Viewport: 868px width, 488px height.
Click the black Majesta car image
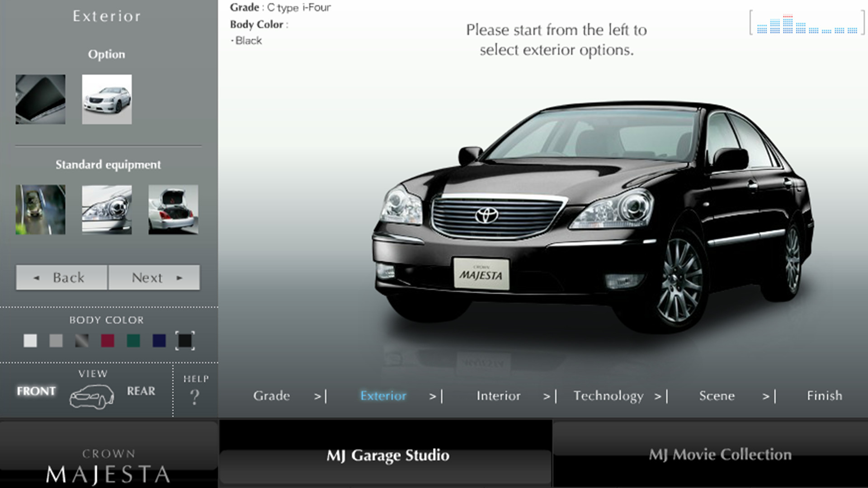[592, 217]
